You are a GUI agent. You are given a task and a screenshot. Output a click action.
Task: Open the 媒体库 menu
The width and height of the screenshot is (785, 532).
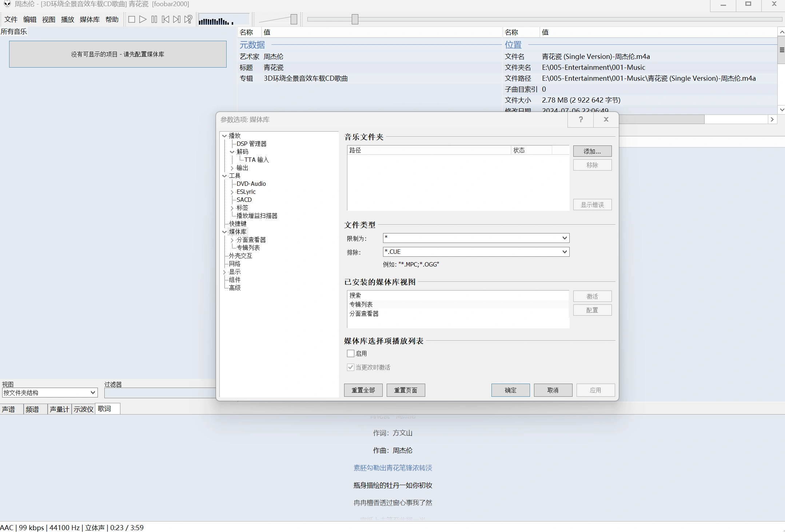pos(89,19)
